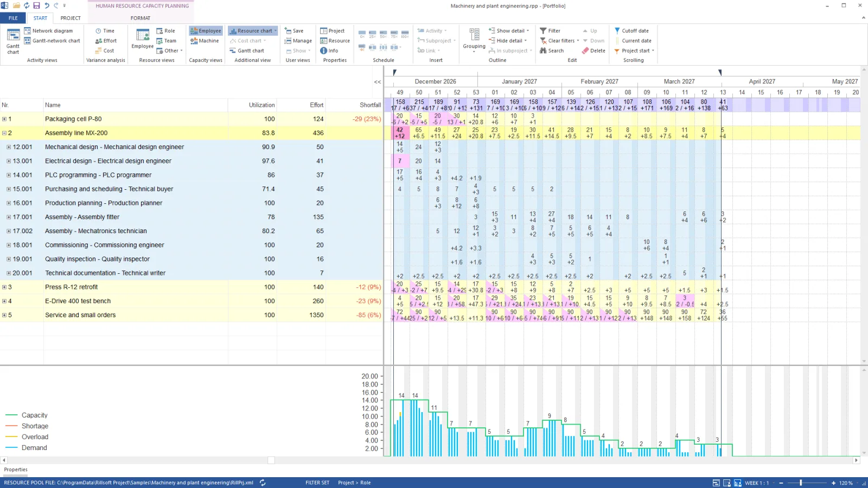Viewport: 868px width, 488px height.
Task: Click the floppy disk save icon
Action: (x=36, y=5)
